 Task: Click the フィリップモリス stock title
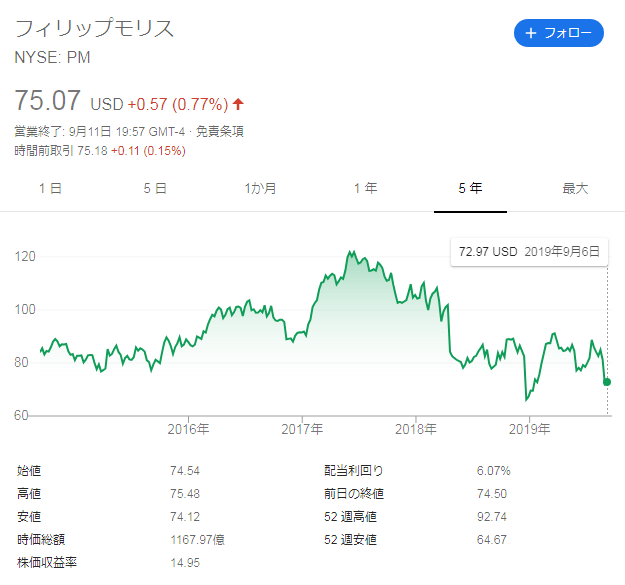tap(94, 29)
